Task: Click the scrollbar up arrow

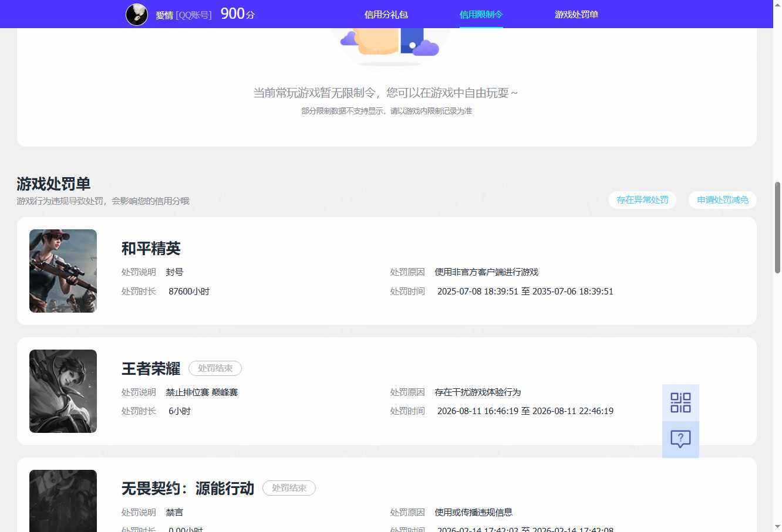Action: (777, 5)
